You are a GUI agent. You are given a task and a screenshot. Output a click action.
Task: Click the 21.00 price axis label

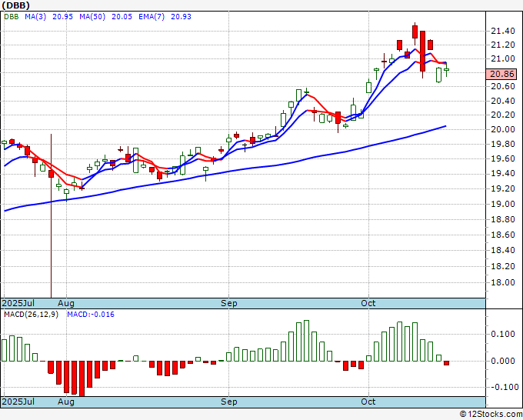point(503,59)
